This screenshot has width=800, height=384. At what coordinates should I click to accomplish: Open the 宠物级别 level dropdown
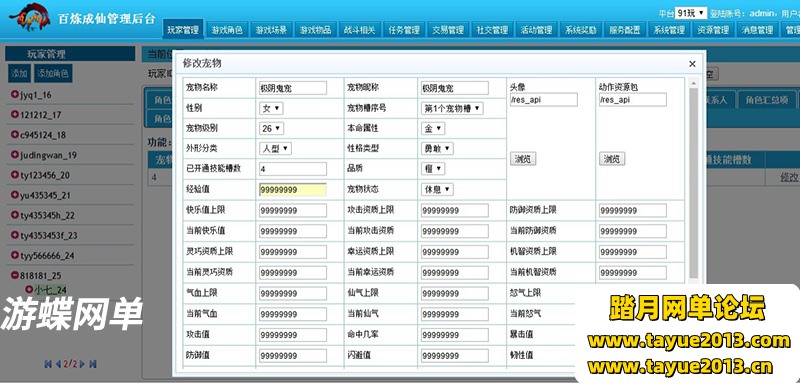click(x=271, y=129)
